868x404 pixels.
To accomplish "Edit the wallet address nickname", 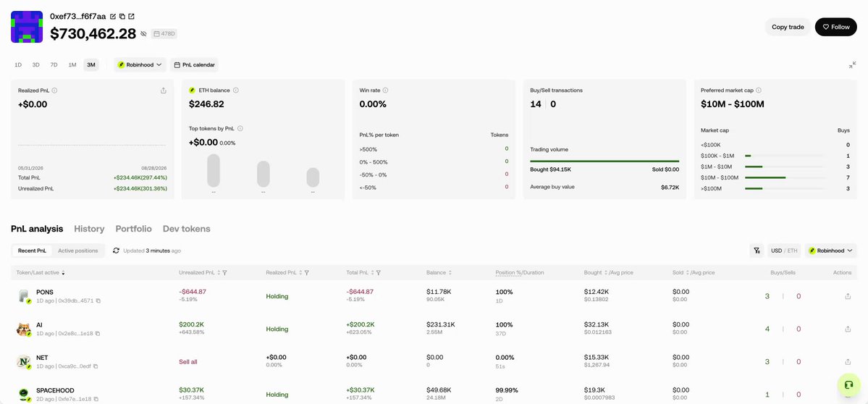I will (x=113, y=17).
